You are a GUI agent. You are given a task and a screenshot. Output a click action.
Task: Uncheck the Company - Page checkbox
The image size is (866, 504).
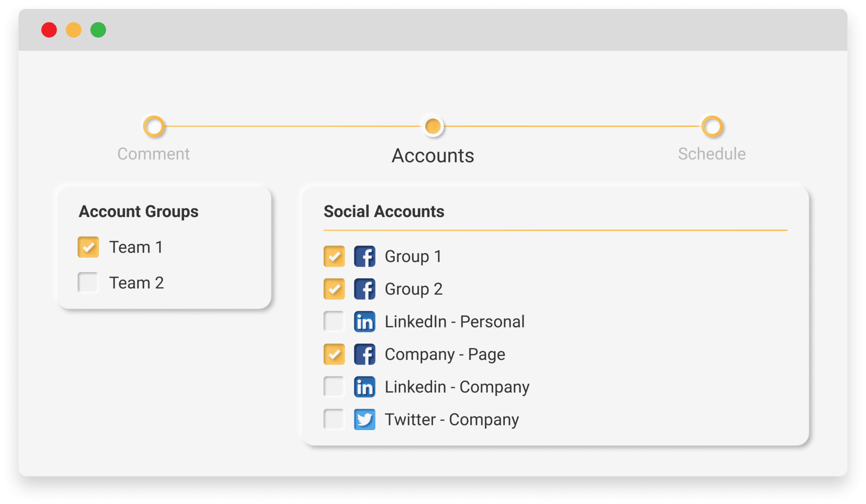coord(334,354)
